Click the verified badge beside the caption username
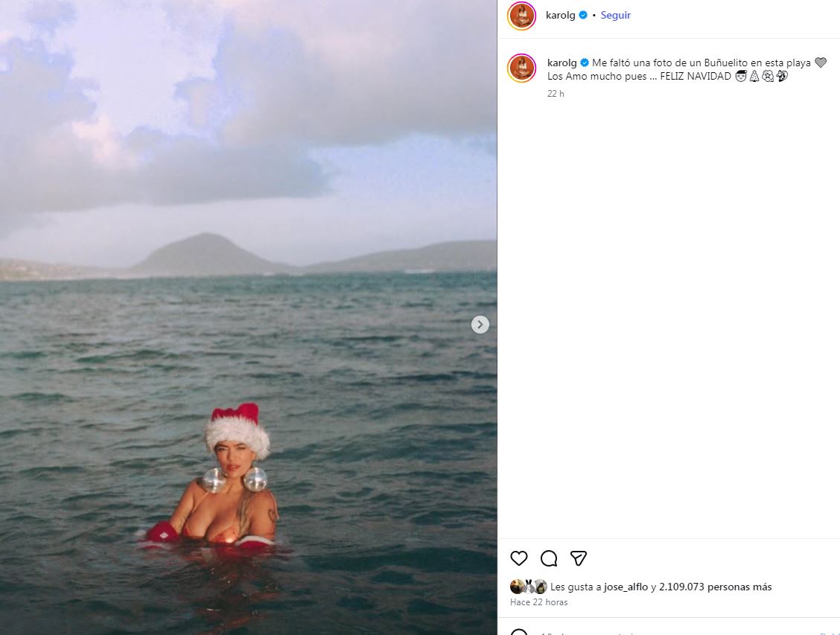The height and width of the screenshot is (635, 840). pos(585,63)
